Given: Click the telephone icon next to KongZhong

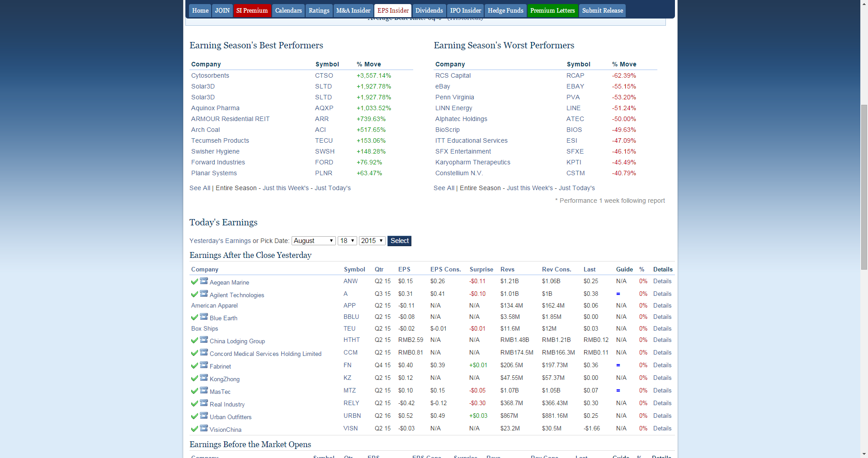Looking at the screenshot, I should [x=204, y=377].
